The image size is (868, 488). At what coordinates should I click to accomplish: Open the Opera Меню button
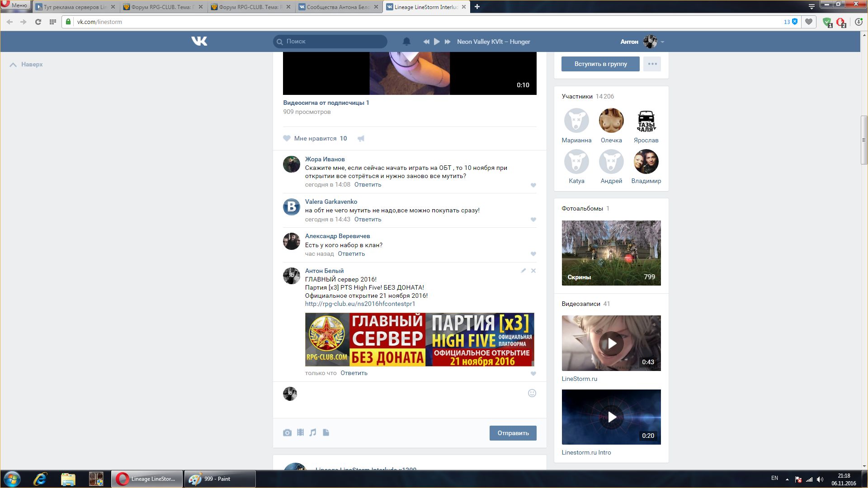pos(15,5)
